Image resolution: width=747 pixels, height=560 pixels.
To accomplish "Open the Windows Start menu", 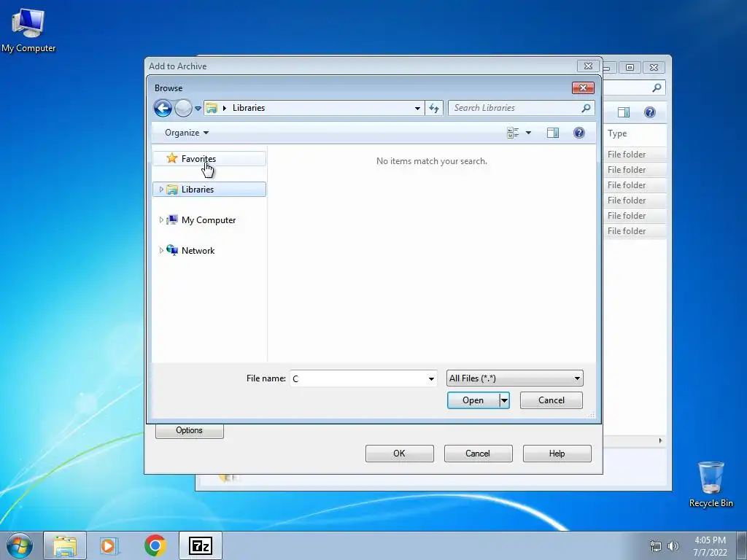I will pyautogui.click(x=20, y=545).
